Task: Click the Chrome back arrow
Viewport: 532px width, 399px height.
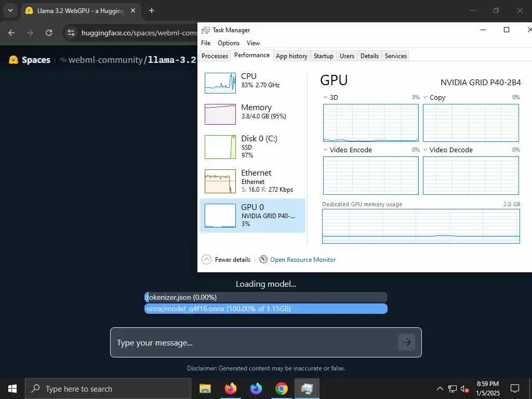Action: pyautogui.click(x=11, y=33)
